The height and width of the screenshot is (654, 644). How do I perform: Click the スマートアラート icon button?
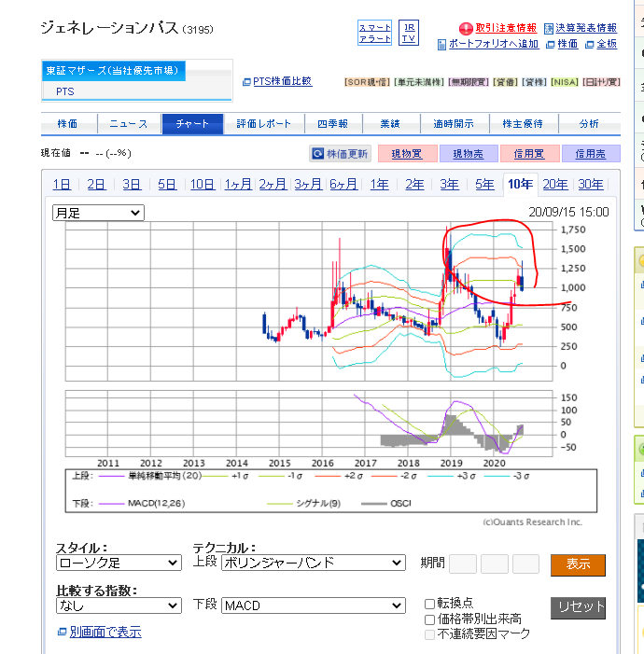[374, 33]
